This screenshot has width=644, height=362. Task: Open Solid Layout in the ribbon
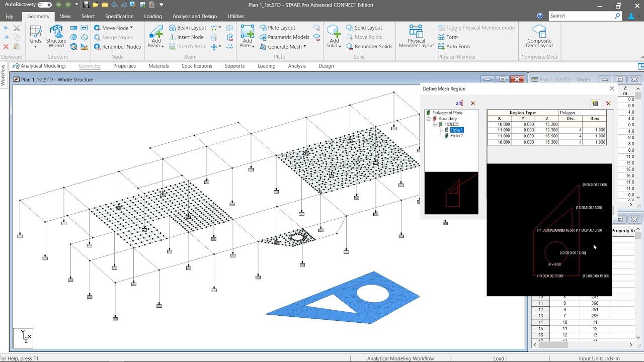pyautogui.click(x=364, y=28)
